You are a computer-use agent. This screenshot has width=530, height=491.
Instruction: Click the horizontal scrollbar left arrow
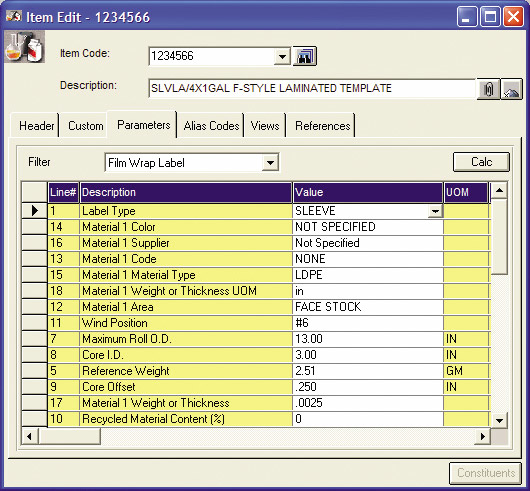tap(30, 436)
